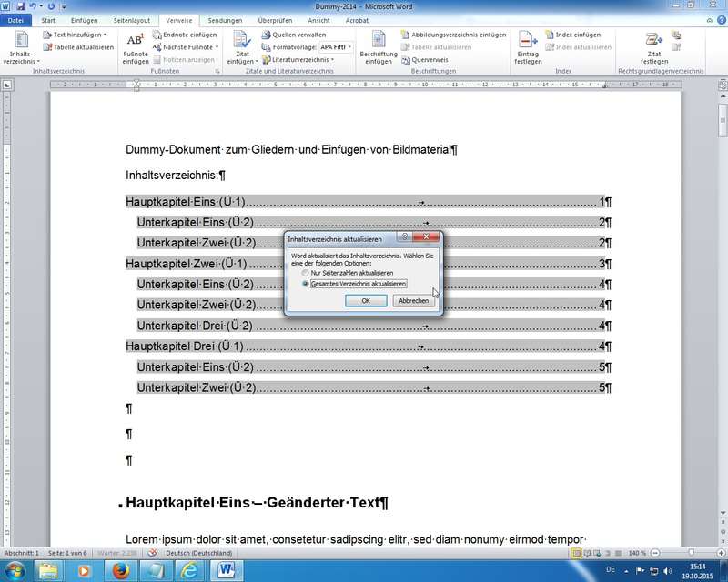728x582 pixels.
Task: Click Quellen verwalten
Action: [294, 35]
